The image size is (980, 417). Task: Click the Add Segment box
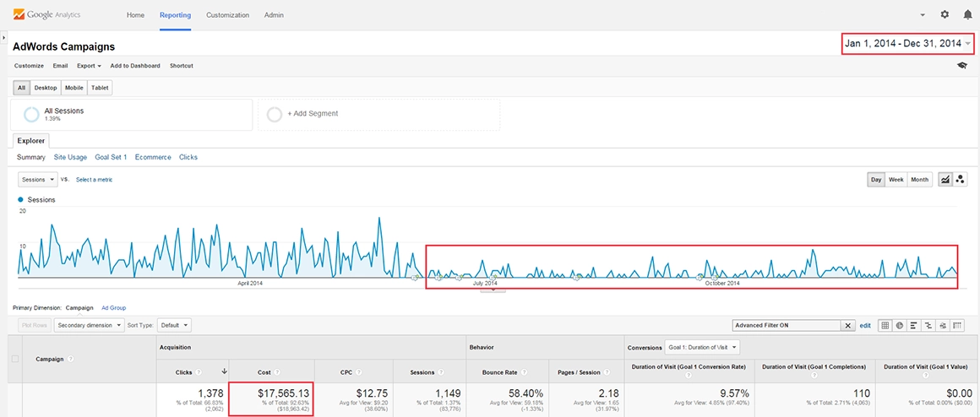(x=378, y=114)
